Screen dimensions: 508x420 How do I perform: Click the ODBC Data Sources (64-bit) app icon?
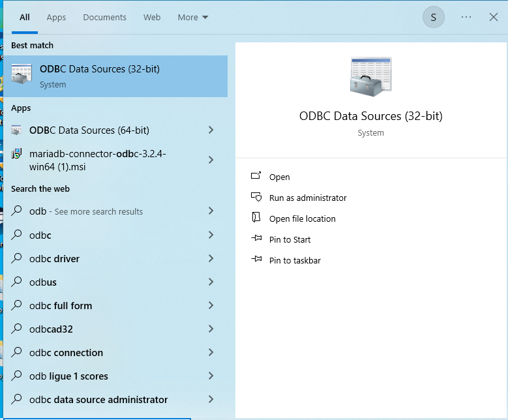point(17,130)
